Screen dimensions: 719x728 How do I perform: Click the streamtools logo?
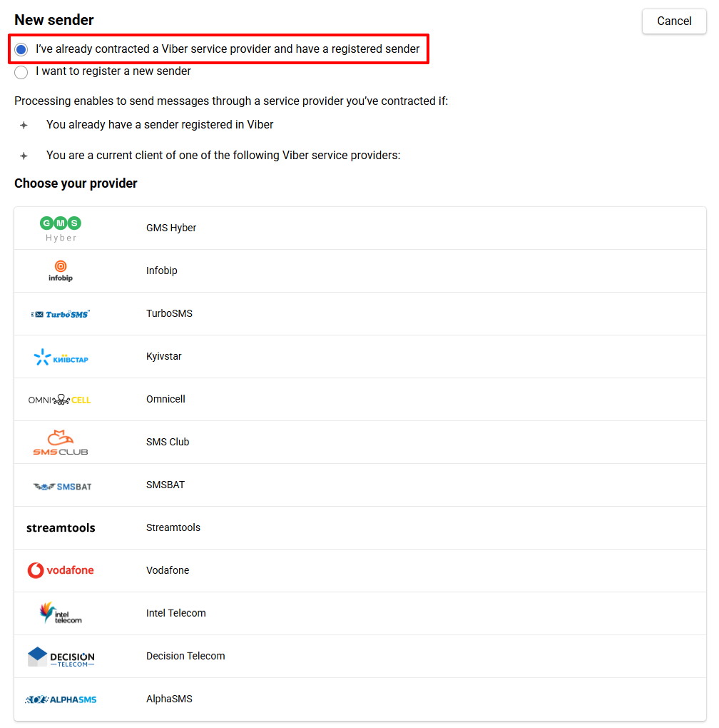point(61,528)
